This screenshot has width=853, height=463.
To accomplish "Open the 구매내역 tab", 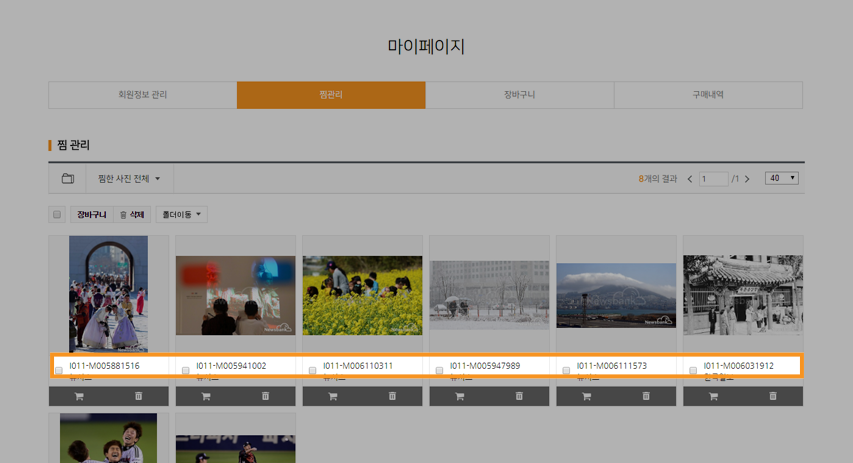I will (708, 95).
